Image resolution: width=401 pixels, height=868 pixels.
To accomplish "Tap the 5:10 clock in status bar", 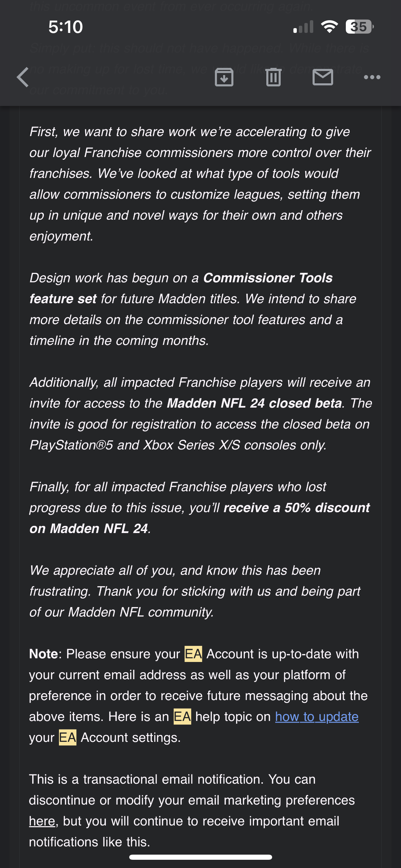I will (x=65, y=27).
